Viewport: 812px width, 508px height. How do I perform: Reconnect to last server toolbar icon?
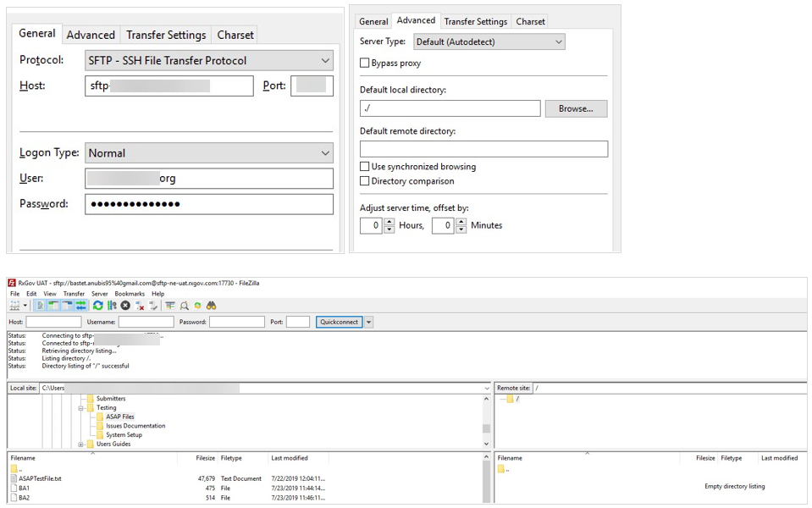coord(153,306)
